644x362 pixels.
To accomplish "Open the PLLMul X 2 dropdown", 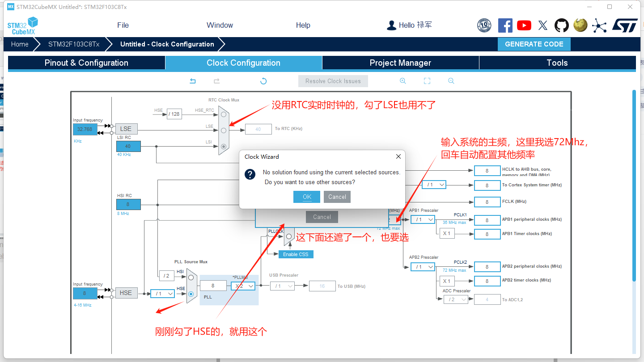I will coord(243,286).
